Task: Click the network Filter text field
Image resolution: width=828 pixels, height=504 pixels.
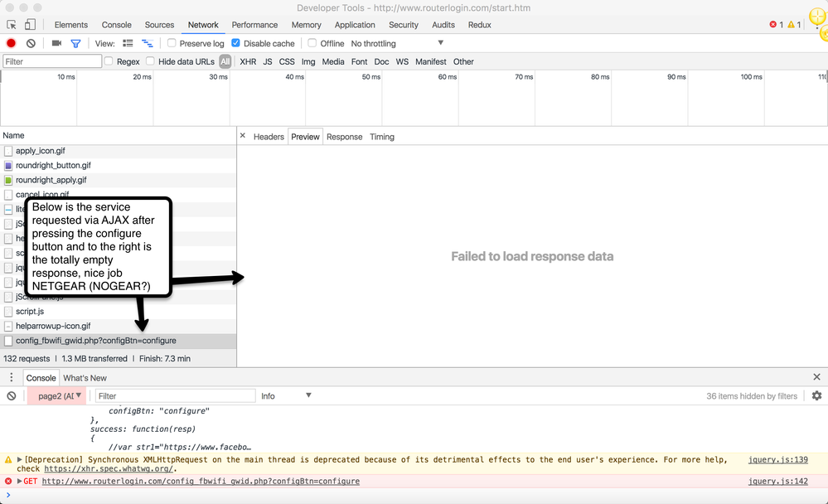Action: coord(51,61)
